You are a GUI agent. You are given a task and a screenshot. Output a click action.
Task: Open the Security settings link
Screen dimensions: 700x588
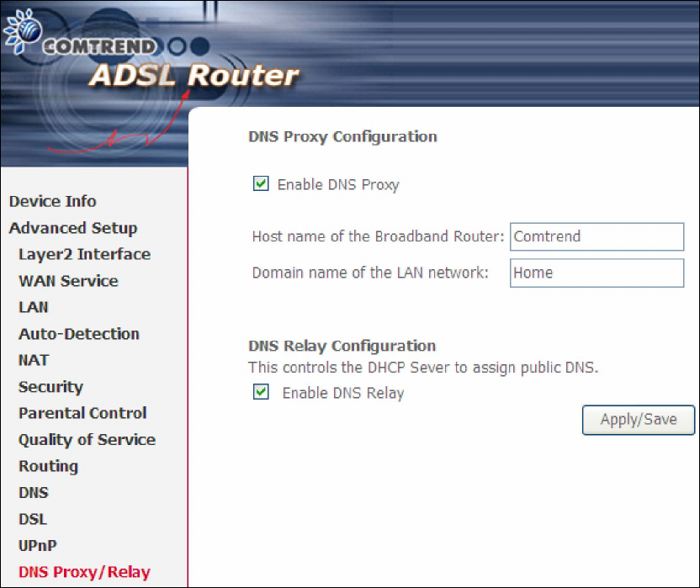[50, 387]
